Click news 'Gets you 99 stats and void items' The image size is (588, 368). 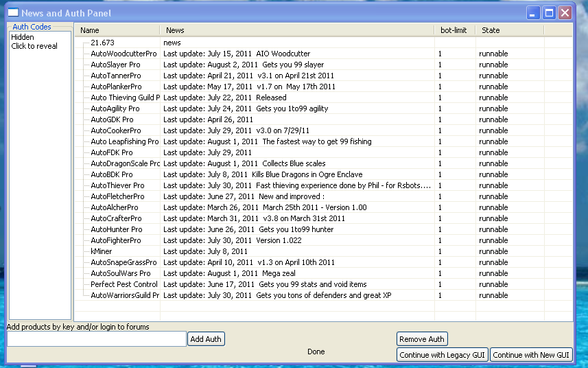click(313, 284)
